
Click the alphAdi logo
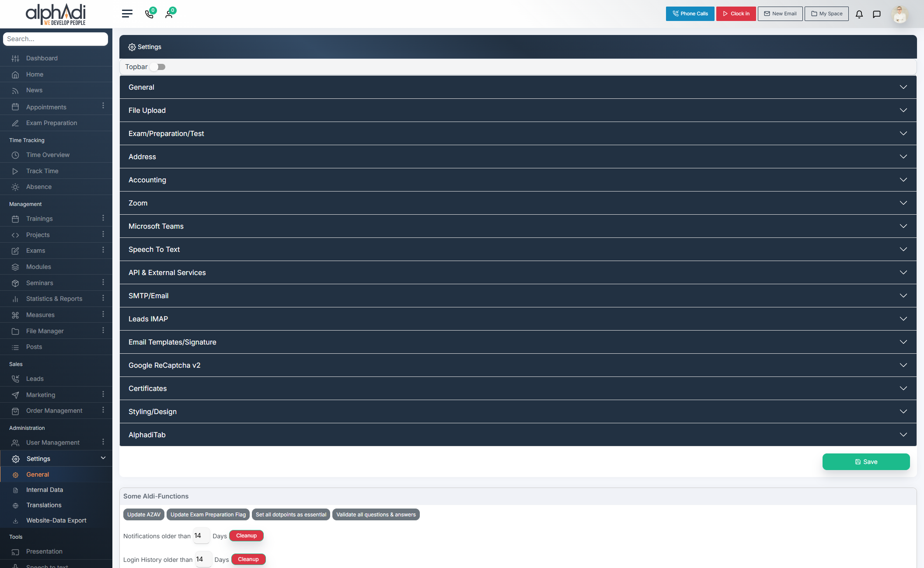point(56,14)
